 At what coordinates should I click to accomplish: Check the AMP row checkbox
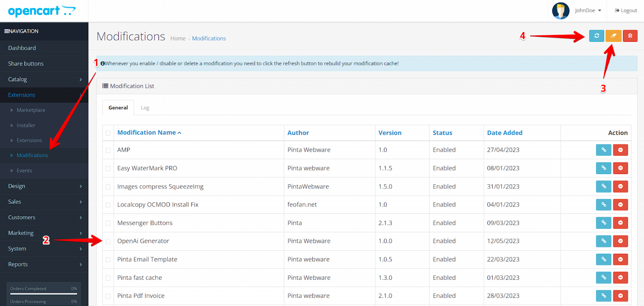pyautogui.click(x=108, y=150)
